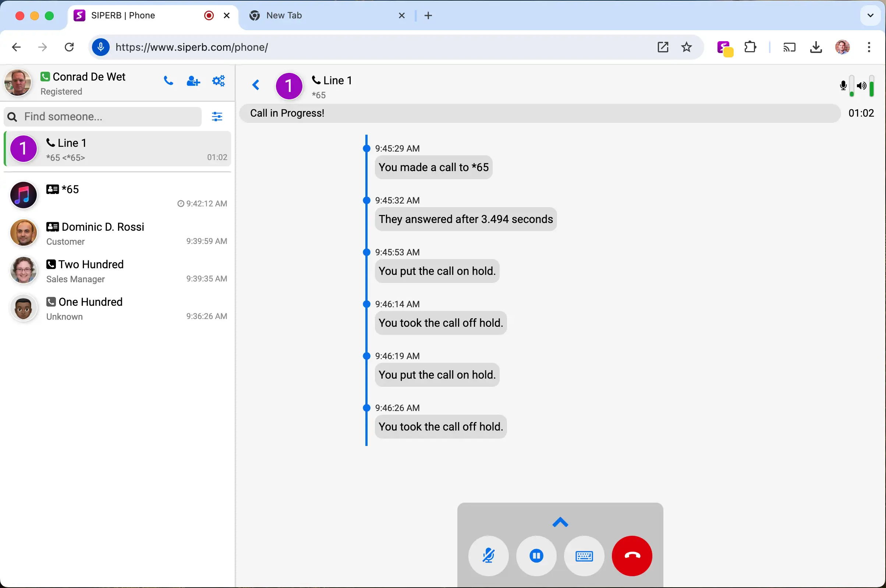The width and height of the screenshot is (886, 588).
Task: Focus the Find someone search field
Action: pyautogui.click(x=109, y=117)
